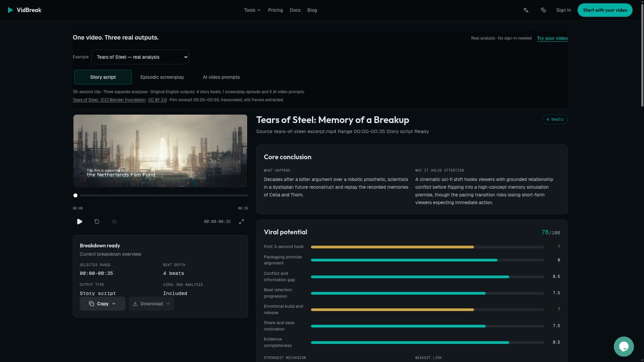Click the Breakdown ready heading
Viewport: 644px width, 362px height.
[x=100, y=245]
